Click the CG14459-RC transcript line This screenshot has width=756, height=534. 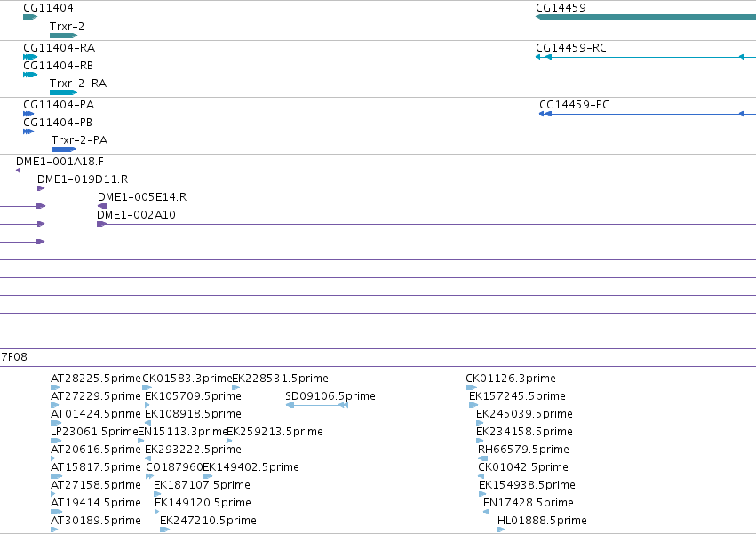(646, 57)
